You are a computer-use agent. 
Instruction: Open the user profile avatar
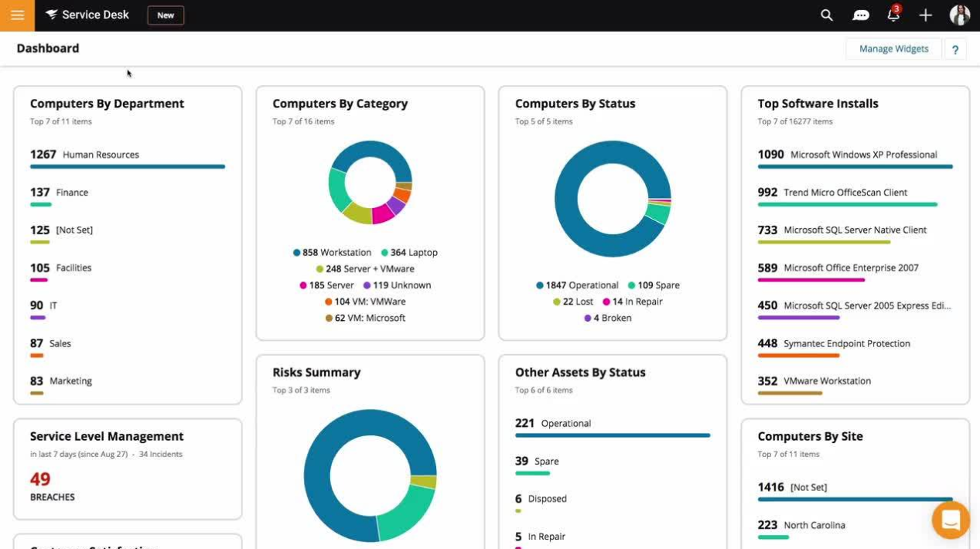coord(960,15)
